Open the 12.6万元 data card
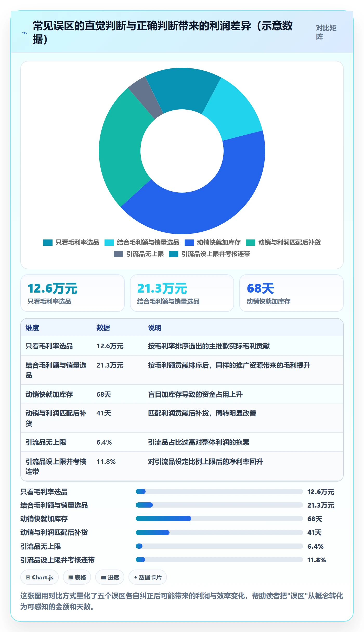 tap(73, 293)
